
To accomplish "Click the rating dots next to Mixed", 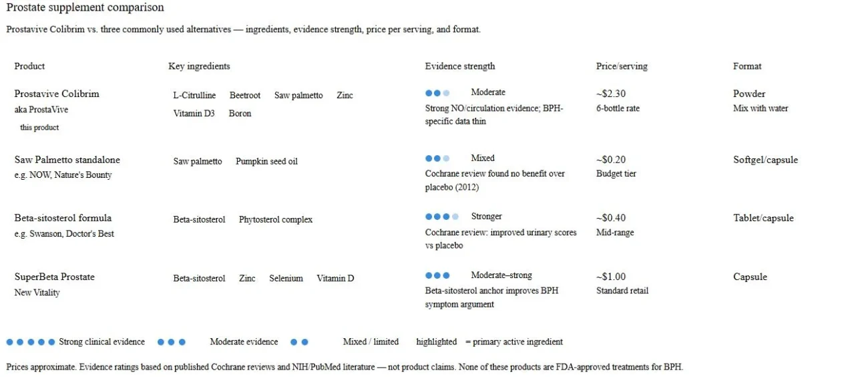I will point(437,158).
